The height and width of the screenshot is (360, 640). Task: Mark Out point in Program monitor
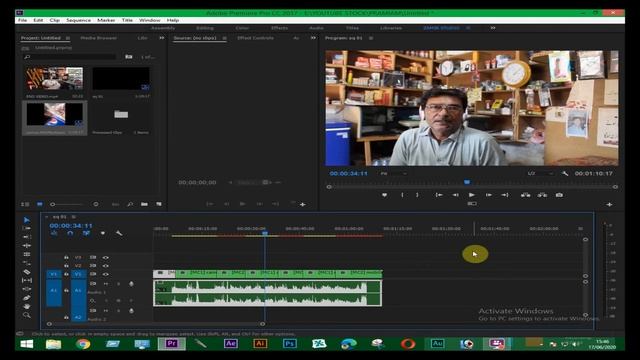pos(417,195)
